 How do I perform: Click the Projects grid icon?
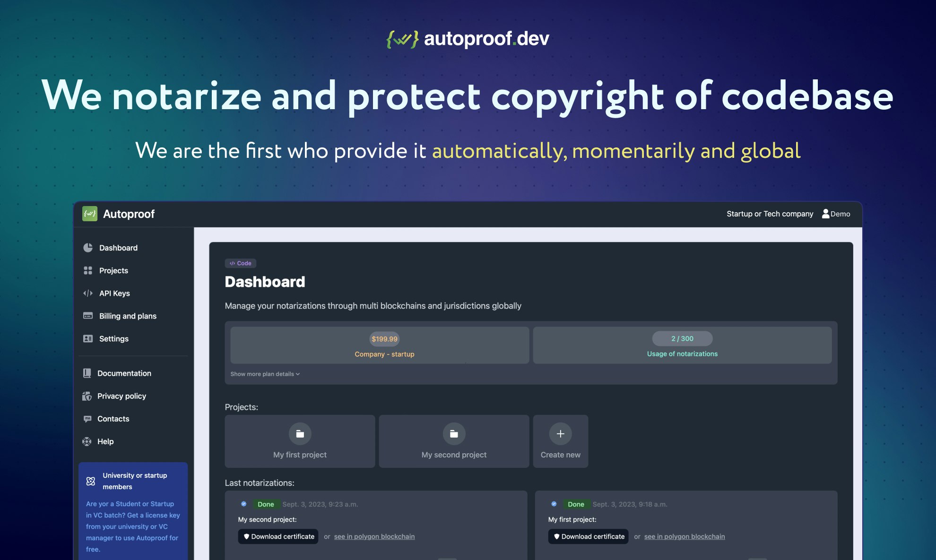point(88,270)
